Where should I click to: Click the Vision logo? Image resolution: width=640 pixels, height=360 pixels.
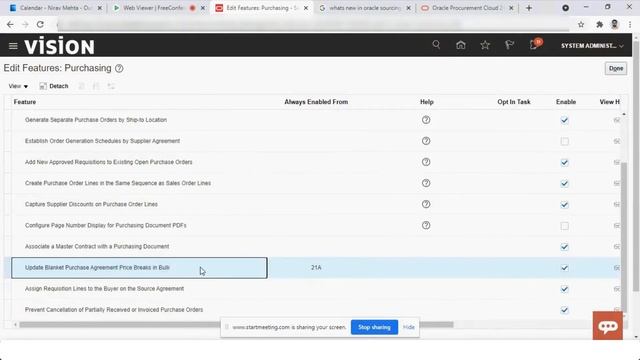tap(59, 45)
